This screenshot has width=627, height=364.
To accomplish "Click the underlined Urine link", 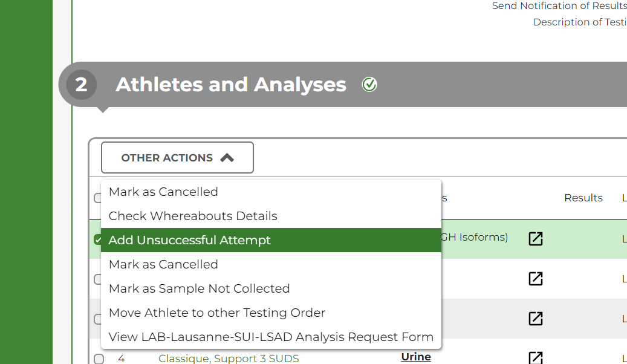I will point(416,356).
